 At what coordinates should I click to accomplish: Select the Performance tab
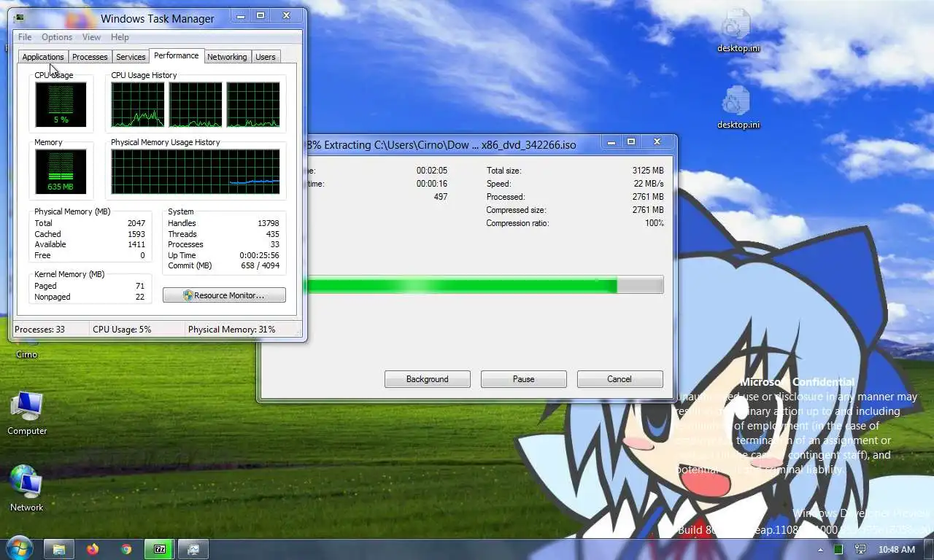(x=176, y=55)
